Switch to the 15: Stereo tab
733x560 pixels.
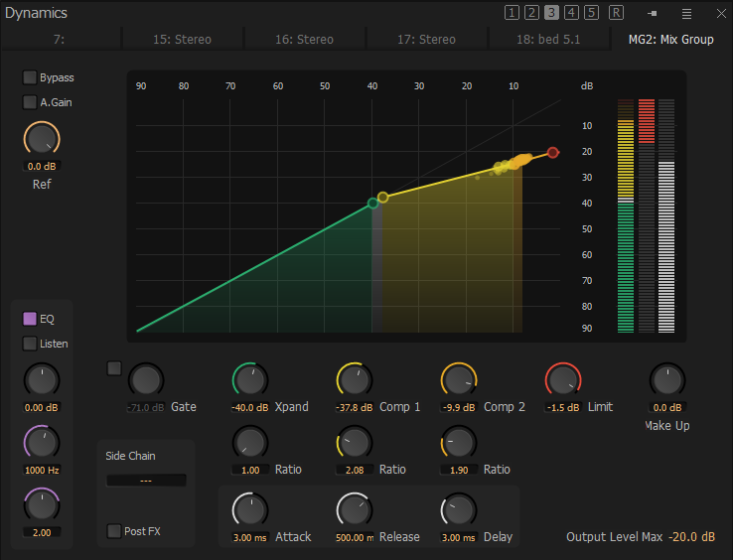[182, 40]
